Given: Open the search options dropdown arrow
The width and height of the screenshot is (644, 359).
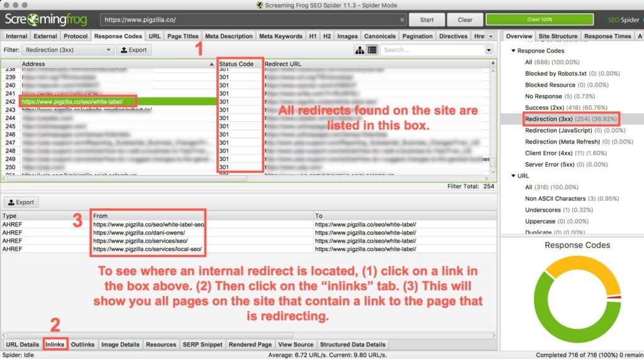Looking at the screenshot, I should (x=489, y=50).
